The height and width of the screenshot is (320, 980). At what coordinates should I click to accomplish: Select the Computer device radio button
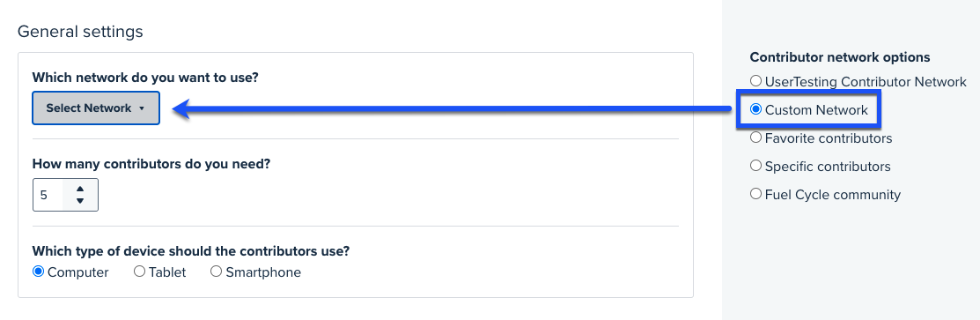point(38,272)
